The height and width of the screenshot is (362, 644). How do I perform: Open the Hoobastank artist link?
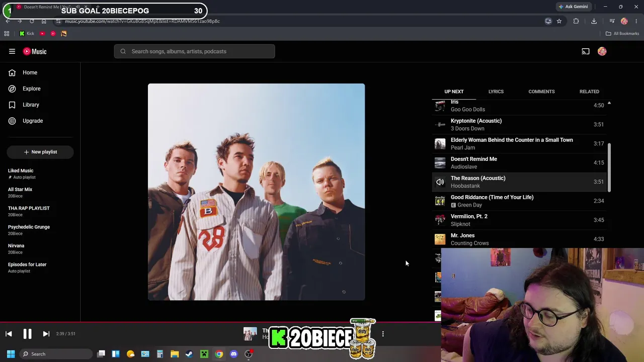[x=465, y=186]
